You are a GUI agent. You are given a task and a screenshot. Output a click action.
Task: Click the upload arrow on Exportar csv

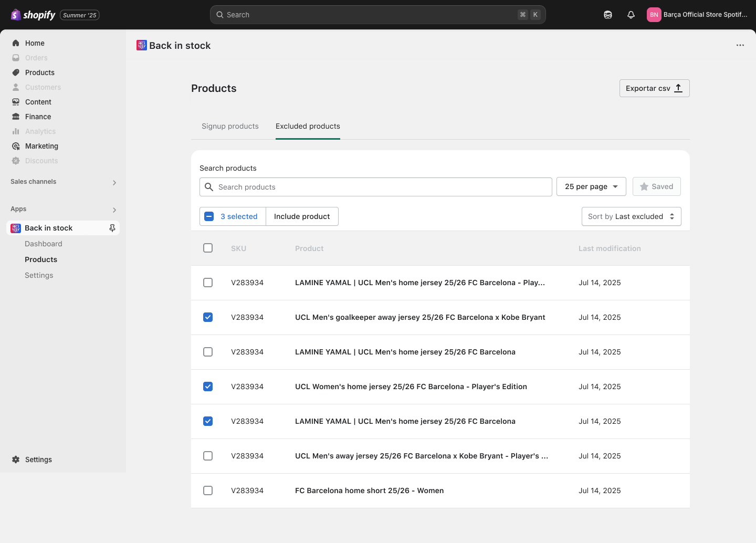coord(678,88)
